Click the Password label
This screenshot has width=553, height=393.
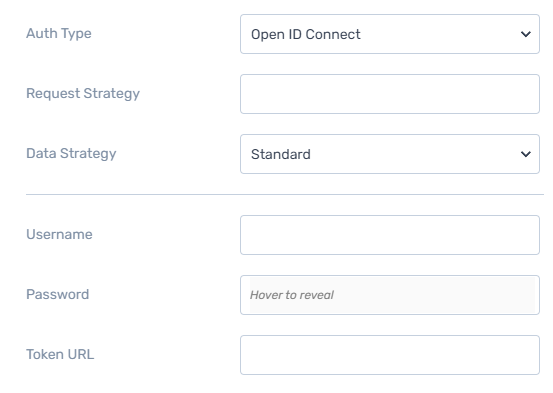pos(57,295)
